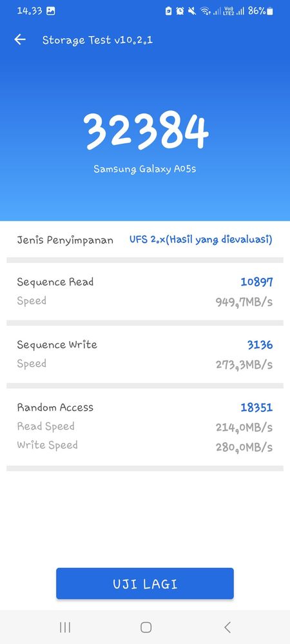Screen dimensions: 290x644
Task: Tap the Samsung Galaxy A05s device name
Action: (144, 169)
